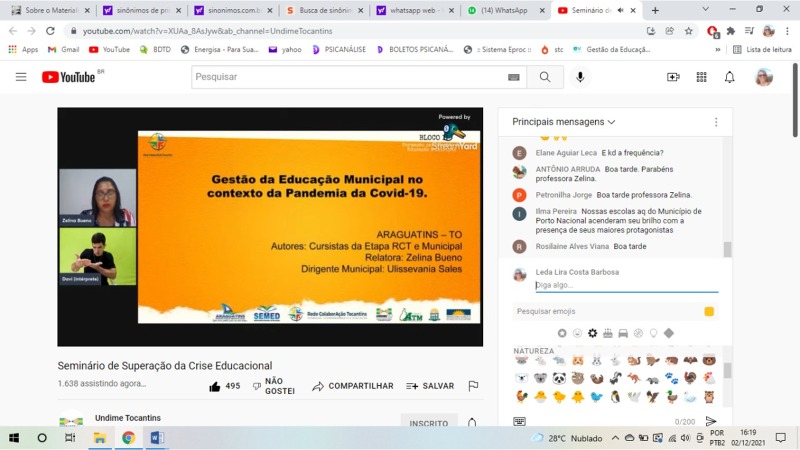Click the INSCRITO subscription button
This screenshot has height=450, width=800.
428,423
